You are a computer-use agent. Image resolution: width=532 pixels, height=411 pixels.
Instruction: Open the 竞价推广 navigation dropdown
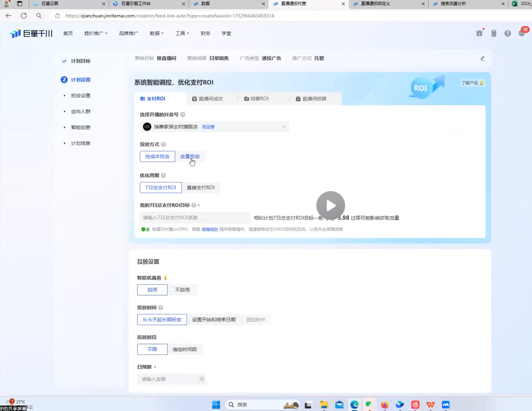(x=96, y=33)
